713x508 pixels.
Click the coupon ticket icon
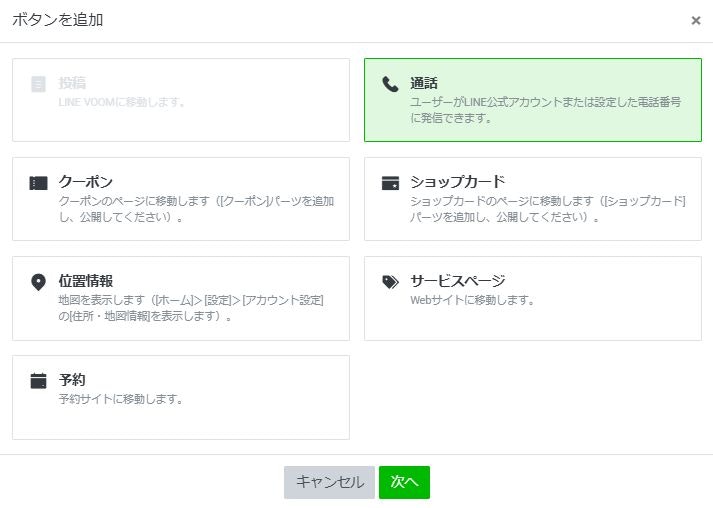(38, 183)
